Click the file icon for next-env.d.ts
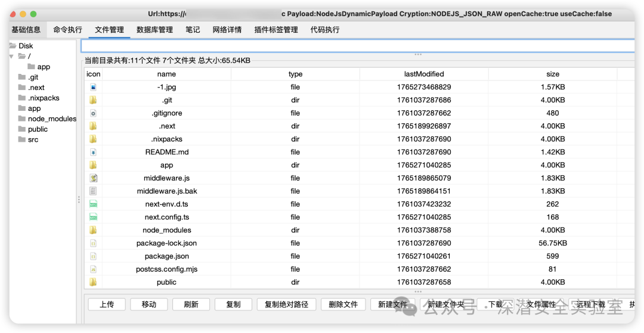This screenshot has width=644, height=333. coord(93,204)
